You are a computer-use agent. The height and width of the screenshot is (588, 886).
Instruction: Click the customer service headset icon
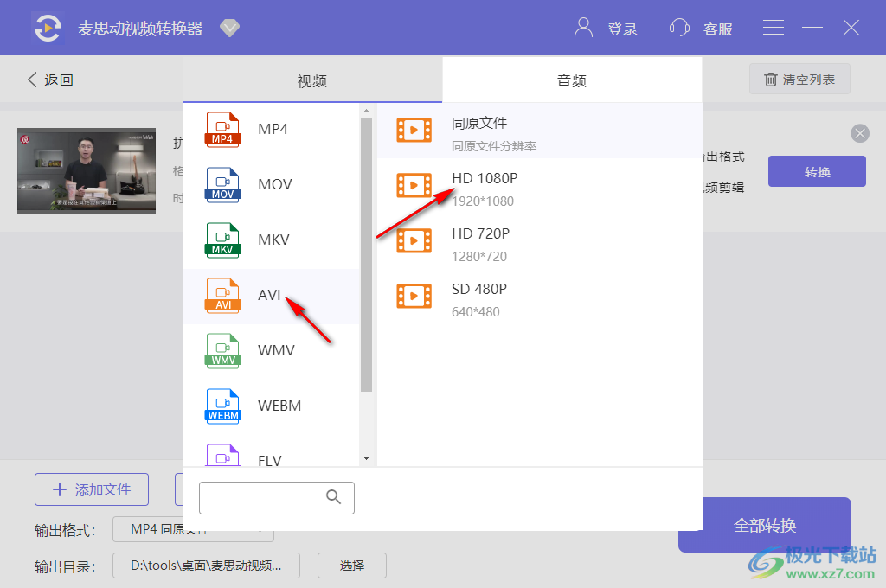pyautogui.click(x=679, y=28)
